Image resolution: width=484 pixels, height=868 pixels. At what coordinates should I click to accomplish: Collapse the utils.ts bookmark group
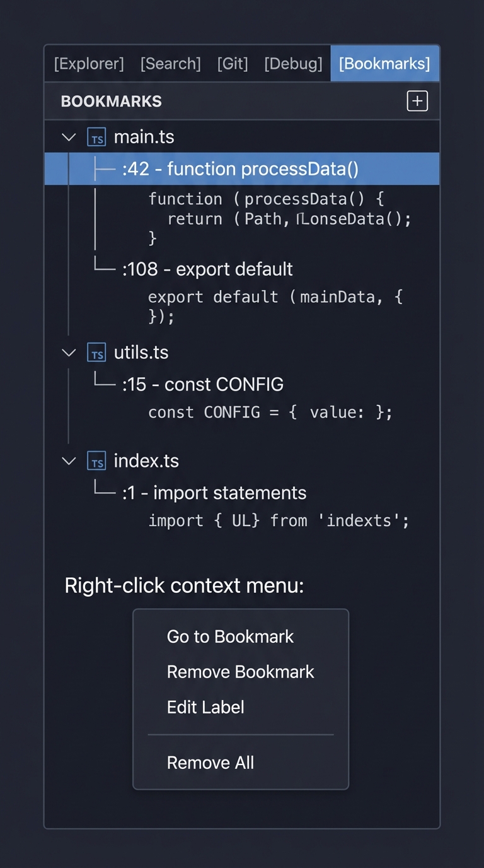69,353
